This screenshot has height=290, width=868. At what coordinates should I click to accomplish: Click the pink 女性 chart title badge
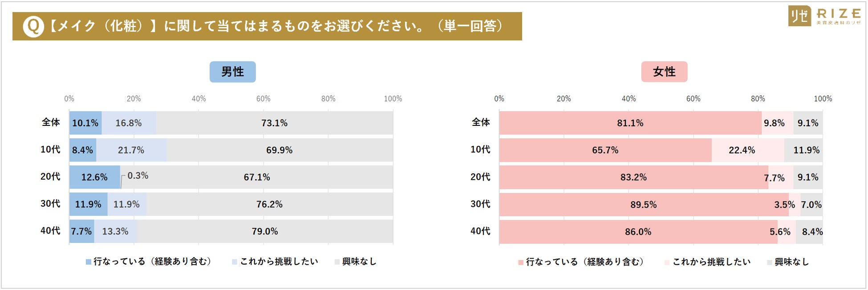664,72
